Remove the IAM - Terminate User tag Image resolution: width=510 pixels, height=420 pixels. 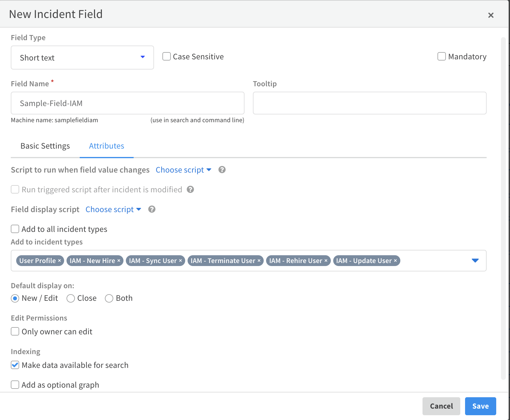[259, 261]
